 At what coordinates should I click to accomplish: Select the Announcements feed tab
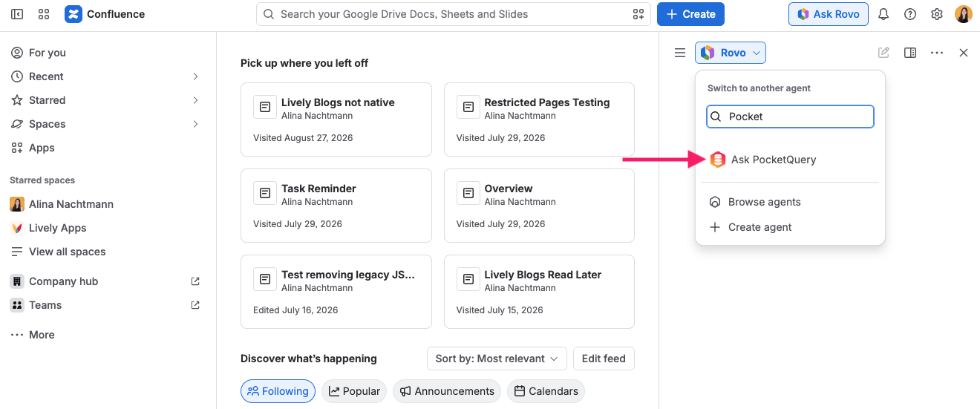447,391
